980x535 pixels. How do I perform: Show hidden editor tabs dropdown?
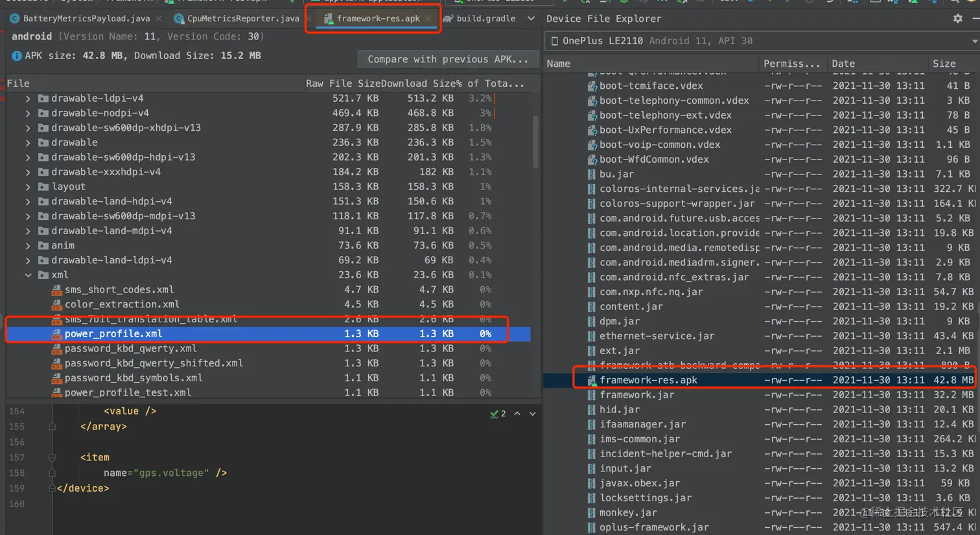pyautogui.click(x=531, y=19)
